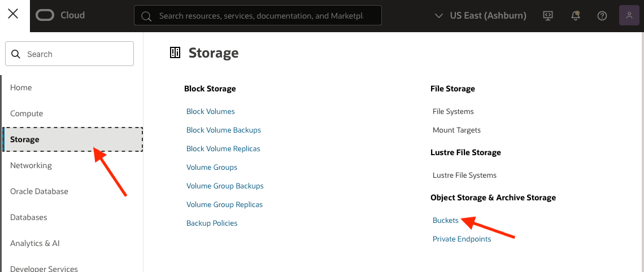Viewport: 644px width, 272px height.
Task: Choose Oracle Database from the side menu
Action: 39,191
